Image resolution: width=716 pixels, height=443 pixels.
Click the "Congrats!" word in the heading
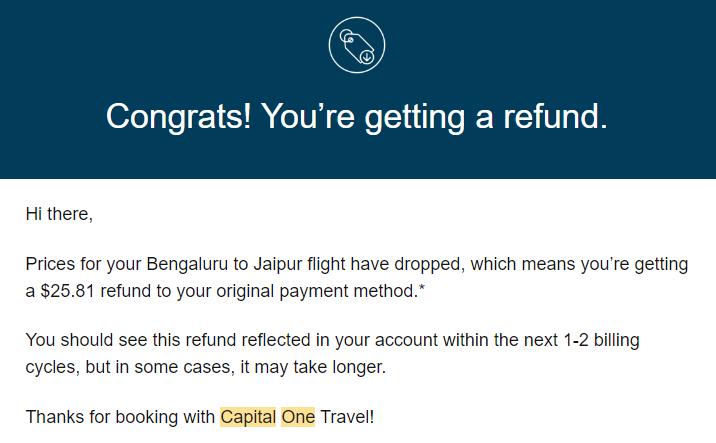(179, 117)
